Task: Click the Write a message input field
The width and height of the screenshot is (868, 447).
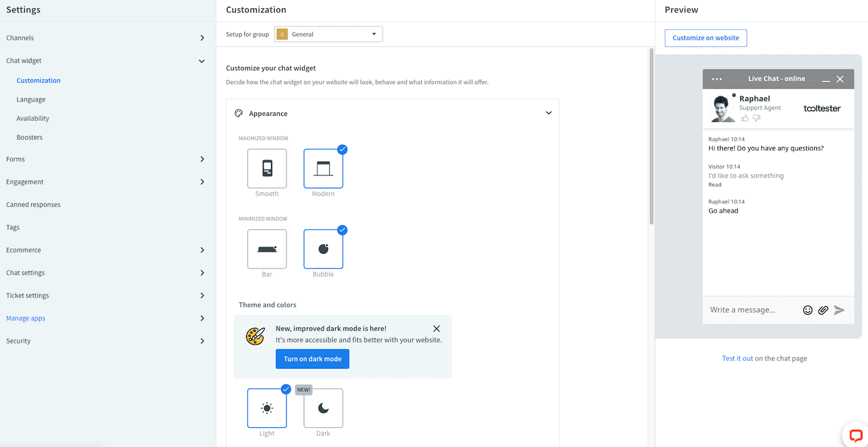Action: [750, 310]
